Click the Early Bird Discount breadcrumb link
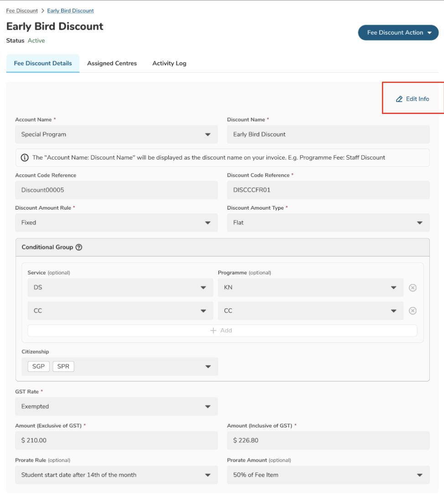The image size is (444, 504). [70, 10]
